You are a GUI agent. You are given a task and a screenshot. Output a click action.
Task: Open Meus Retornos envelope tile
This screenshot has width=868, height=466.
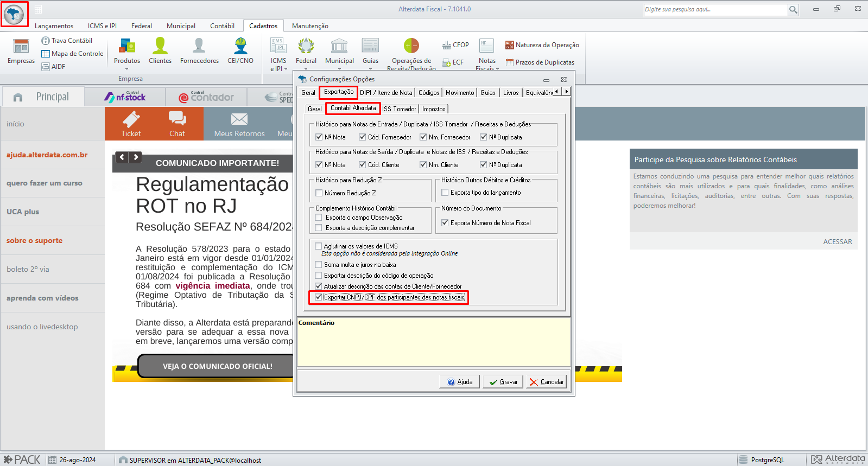click(239, 124)
